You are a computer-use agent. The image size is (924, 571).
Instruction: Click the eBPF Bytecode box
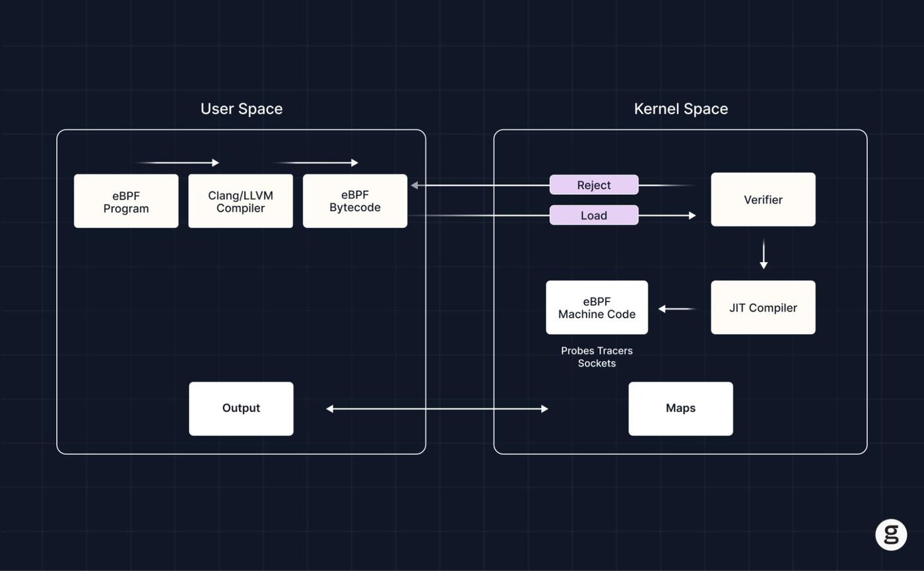355,201
